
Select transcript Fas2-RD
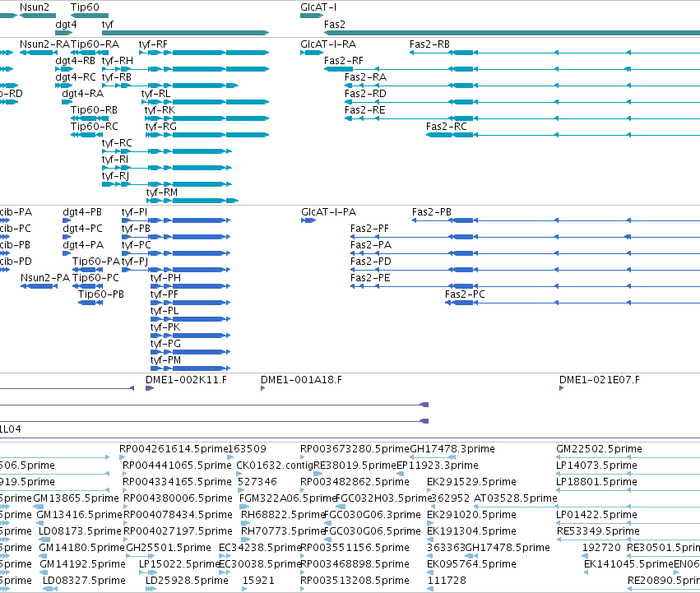(x=365, y=94)
